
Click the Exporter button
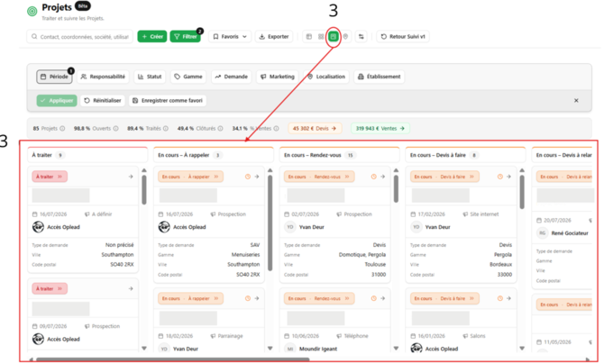coord(274,37)
